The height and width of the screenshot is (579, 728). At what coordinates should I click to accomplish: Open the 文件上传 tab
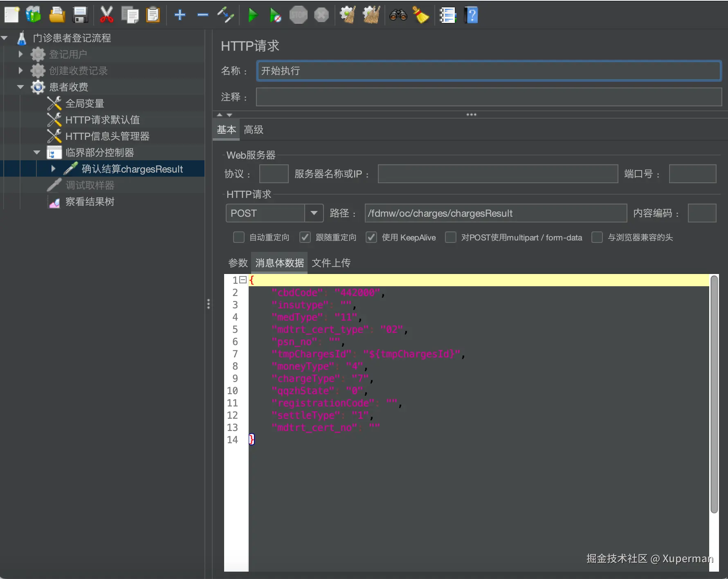[x=331, y=263]
